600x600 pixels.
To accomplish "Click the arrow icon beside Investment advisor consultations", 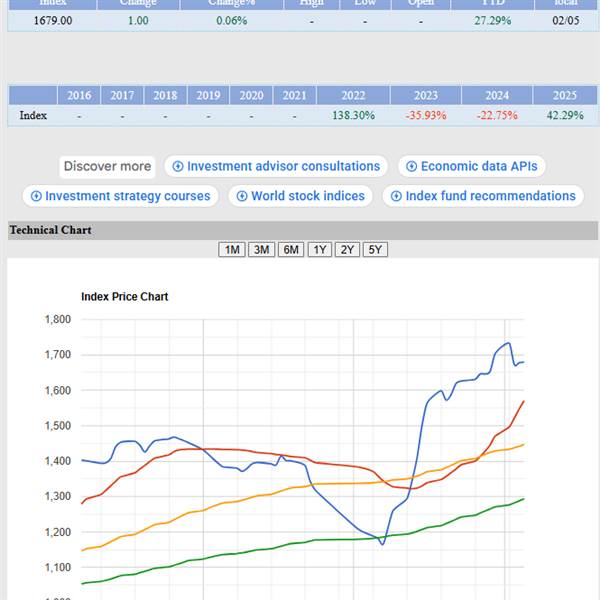I will click(x=178, y=167).
